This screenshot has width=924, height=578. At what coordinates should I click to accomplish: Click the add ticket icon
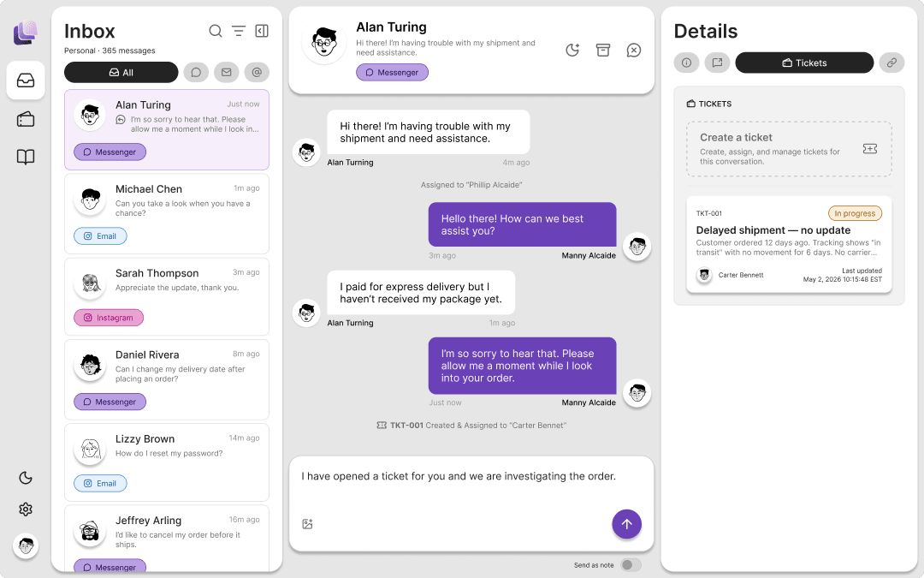(870, 149)
